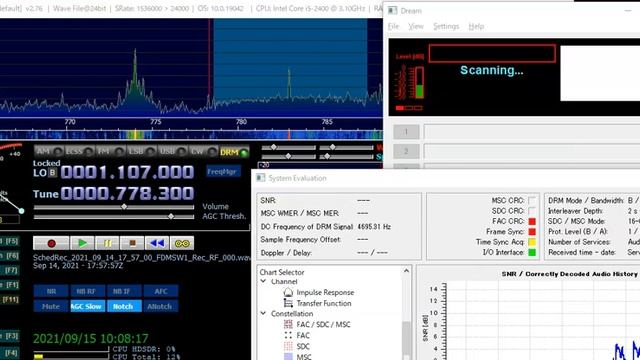Click the Tune frequency display

pyautogui.click(x=127, y=193)
